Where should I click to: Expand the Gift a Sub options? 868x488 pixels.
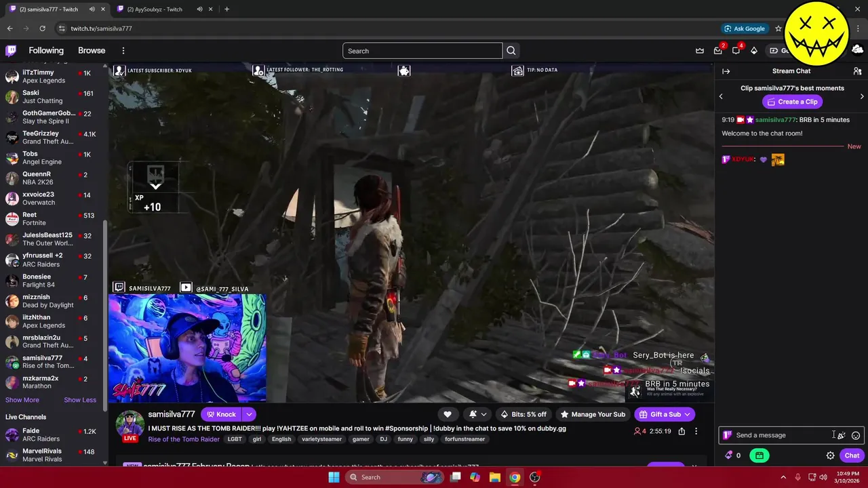[687, 414]
